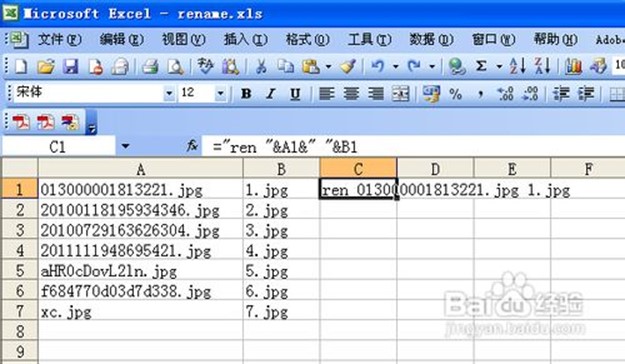Center align the text

pos(351,94)
